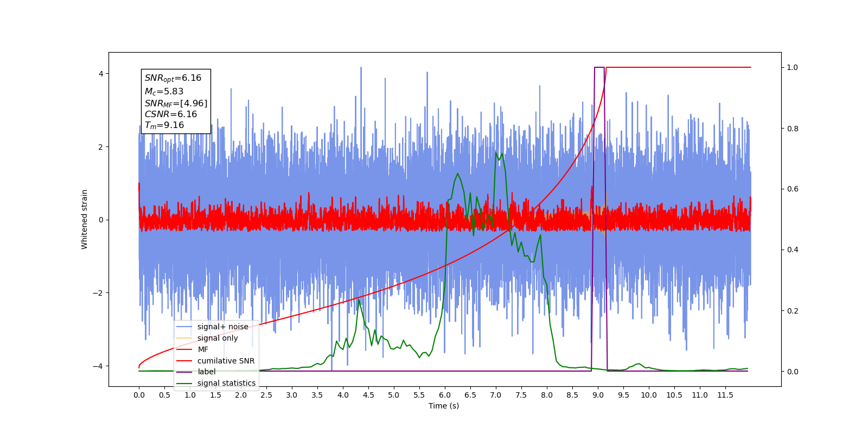Click the CSNR=6.16 annotation text
The height and width of the screenshot is (434, 868).
click(170, 114)
